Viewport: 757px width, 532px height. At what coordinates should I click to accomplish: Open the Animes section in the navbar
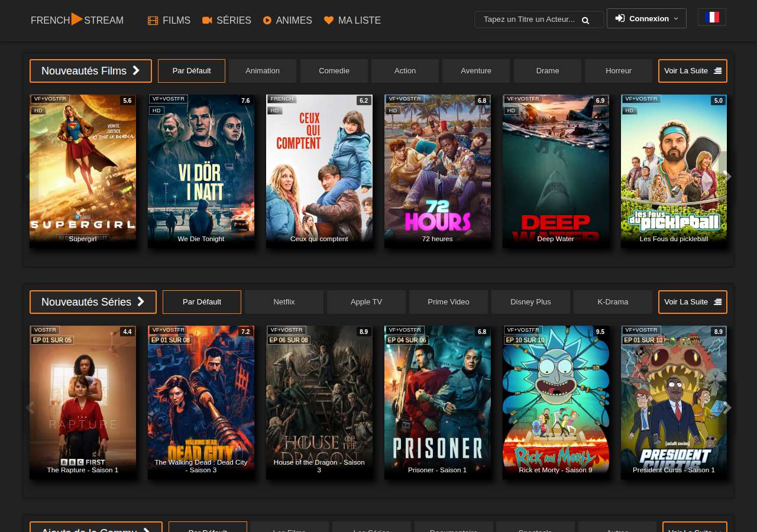[x=287, y=21]
